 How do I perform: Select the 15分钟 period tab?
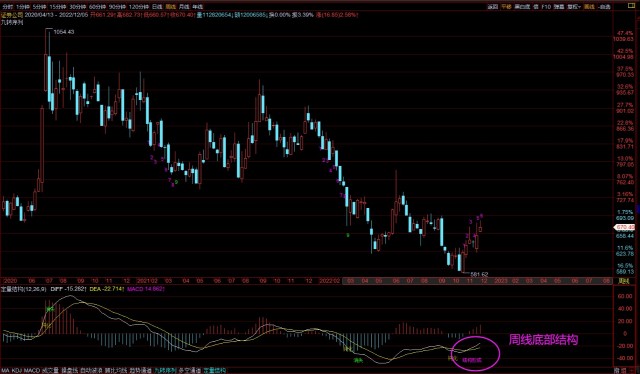[58, 7]
